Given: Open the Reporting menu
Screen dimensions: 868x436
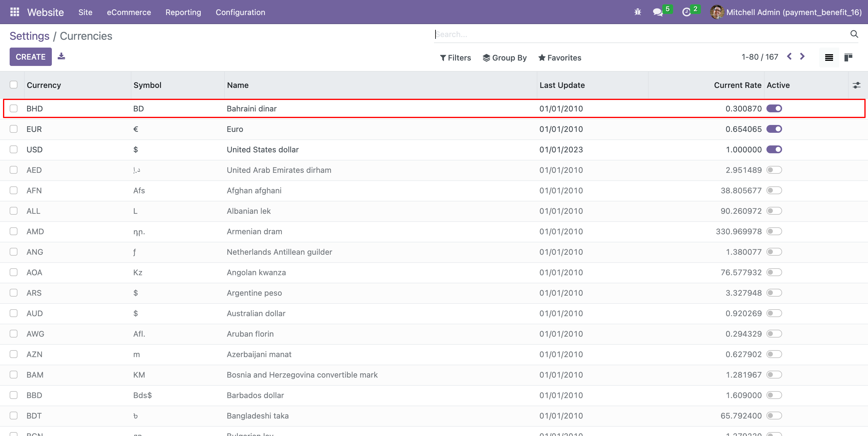Looking at the screenshot, I should [183, 12].
